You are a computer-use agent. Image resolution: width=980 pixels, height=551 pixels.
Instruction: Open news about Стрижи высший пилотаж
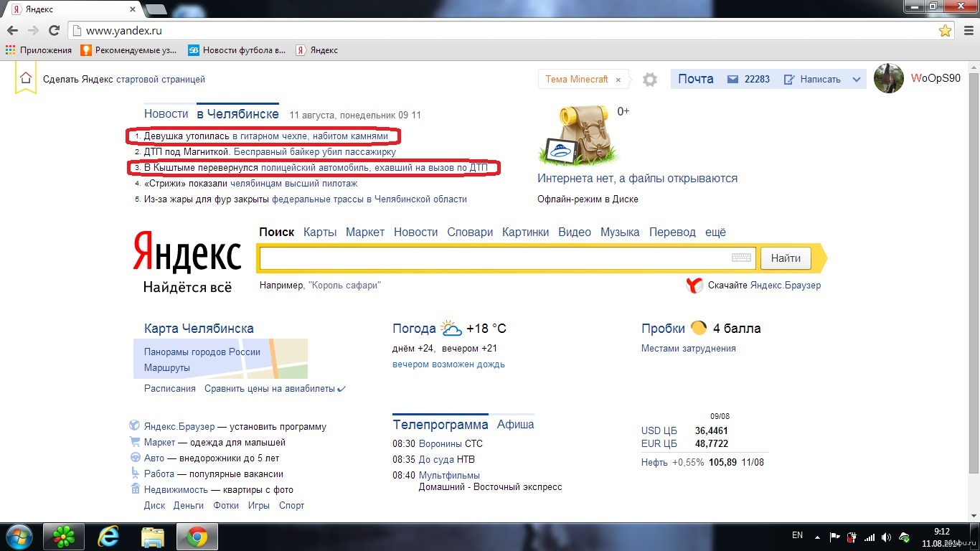coord(251,183)
